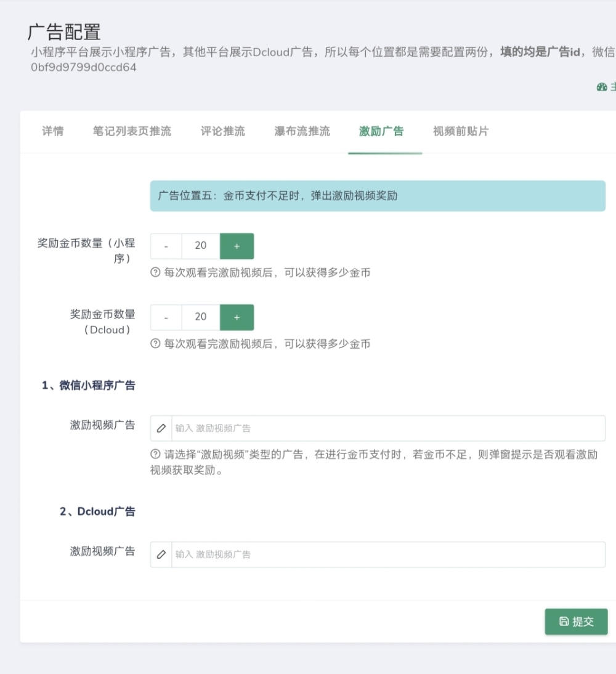Focus the mini-program coin amount number field
616x674 pixels.
[201, 246]
